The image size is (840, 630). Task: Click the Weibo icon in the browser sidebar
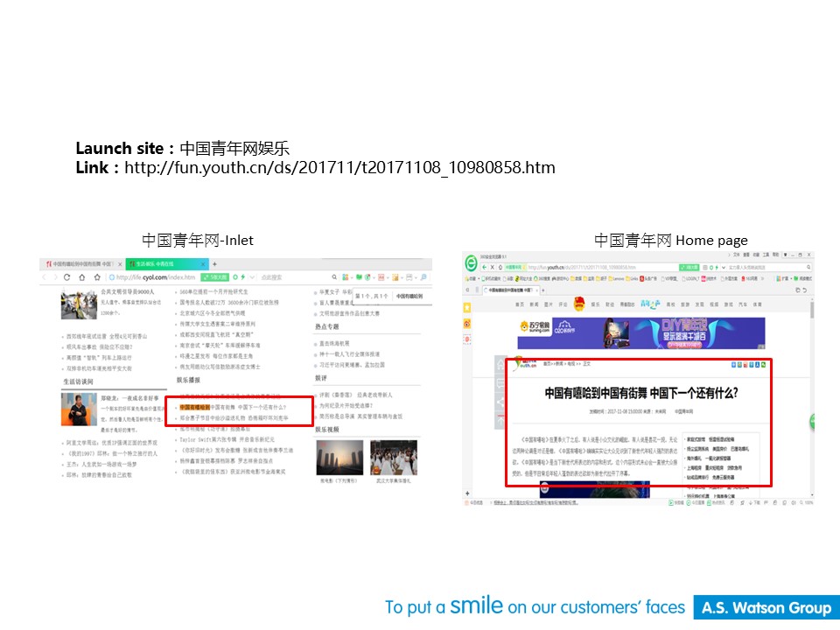tap(467, 324)
